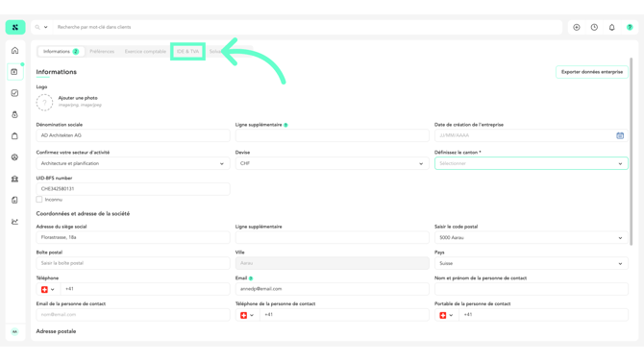Click the keyword search field
The width and height of the screenshot is (644, 361).
(308, 27)
